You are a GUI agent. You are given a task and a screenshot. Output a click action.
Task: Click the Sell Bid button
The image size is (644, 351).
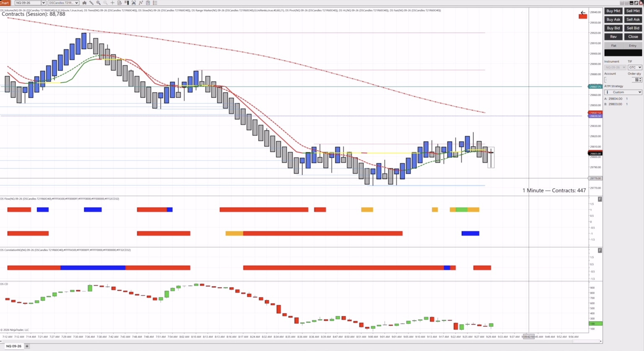(633, 28)
